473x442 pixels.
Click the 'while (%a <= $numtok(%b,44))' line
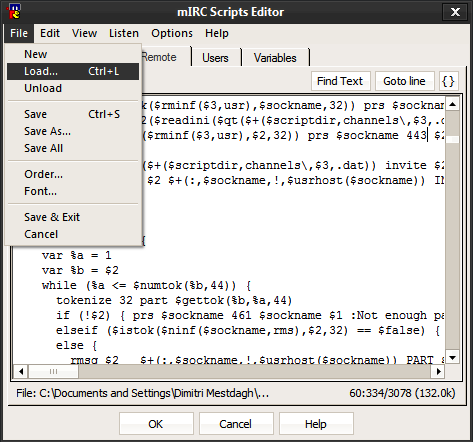click(147, 286)
